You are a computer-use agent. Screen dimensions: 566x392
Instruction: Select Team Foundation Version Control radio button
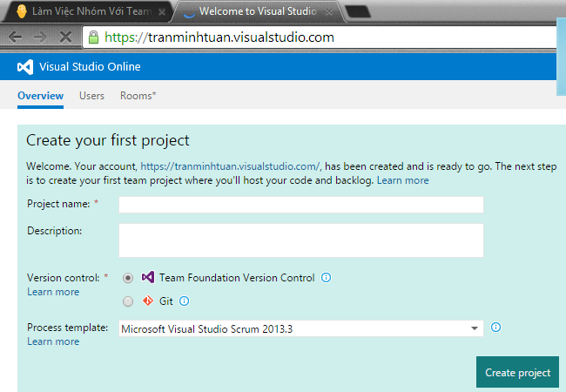pos(128,278)
